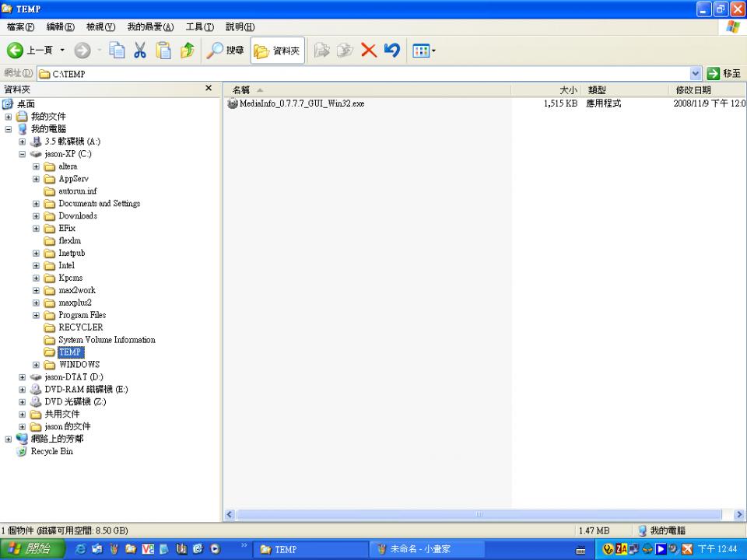Open the 搜尋 search pane
747x560 pixels.
225,50
